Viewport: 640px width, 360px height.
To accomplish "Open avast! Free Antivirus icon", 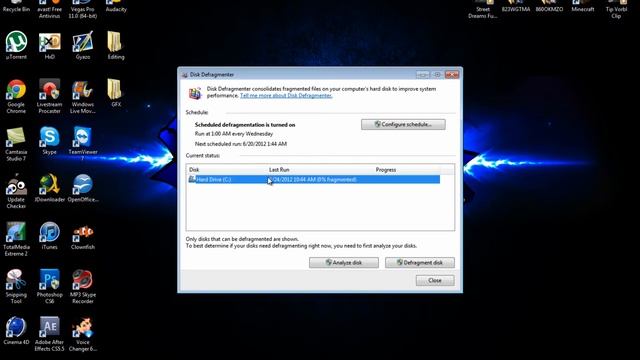I will point(49,9).
